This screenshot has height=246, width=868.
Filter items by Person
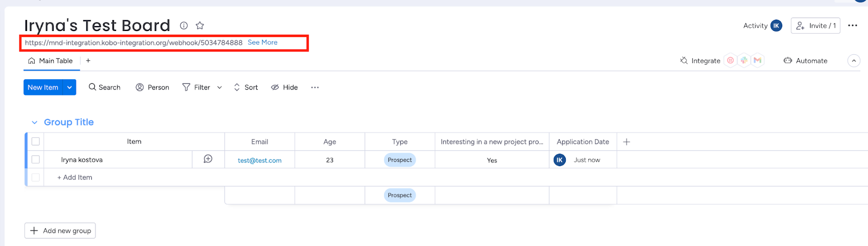click(x=152, y=87)
